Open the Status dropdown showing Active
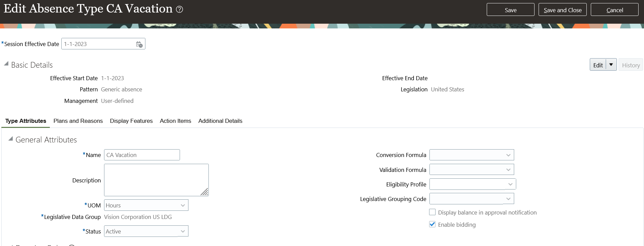 (x=183, y=231)
